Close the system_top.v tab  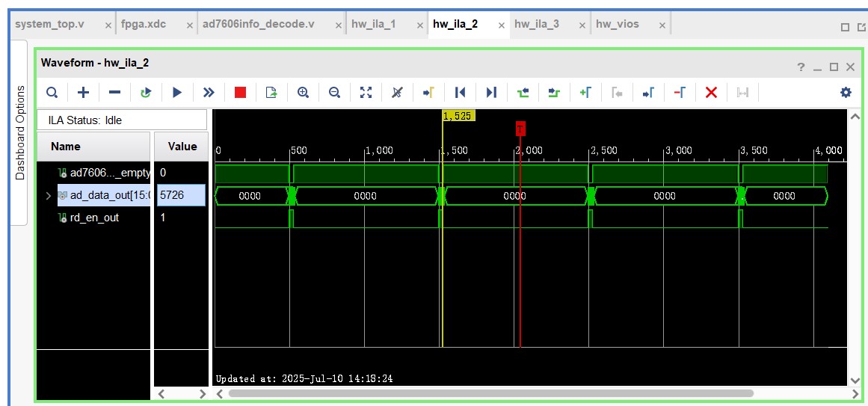coord(108,25)
